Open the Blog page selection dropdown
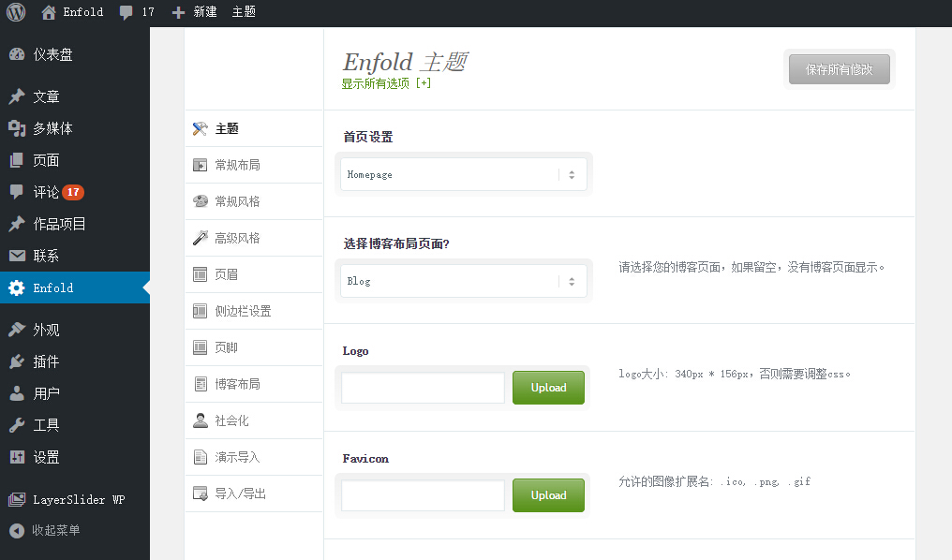 pyautogui.click(x=463, y=281)
